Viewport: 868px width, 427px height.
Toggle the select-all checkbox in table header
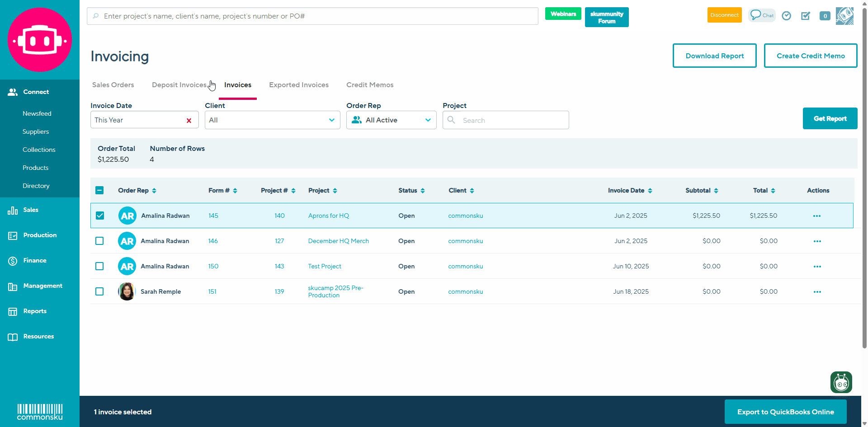100,190
